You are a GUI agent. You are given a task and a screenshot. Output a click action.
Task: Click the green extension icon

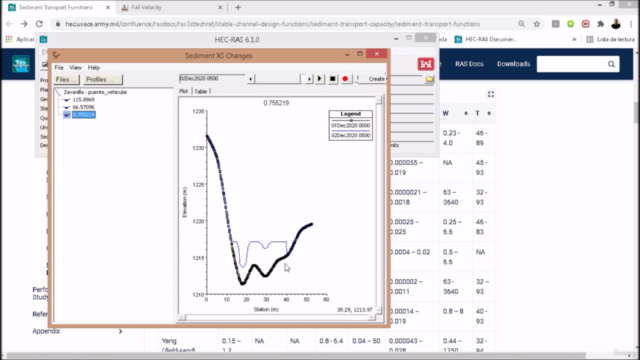[571, 24]
